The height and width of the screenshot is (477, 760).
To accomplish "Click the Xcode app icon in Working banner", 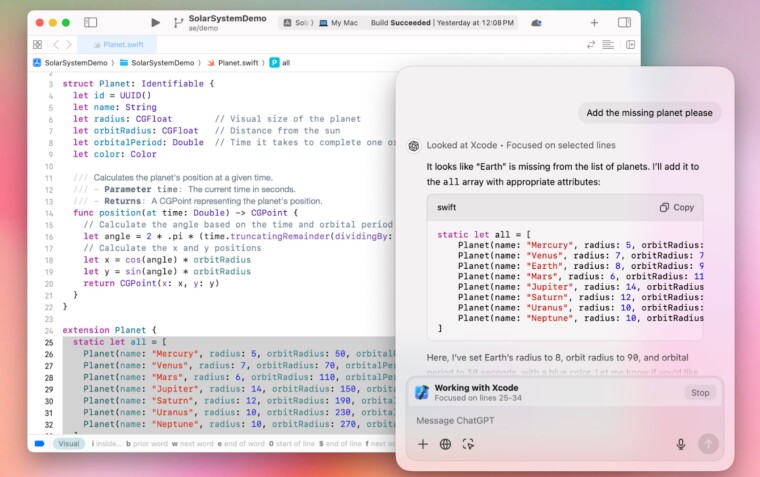I will pyautogui.click(x=422, y=392).
